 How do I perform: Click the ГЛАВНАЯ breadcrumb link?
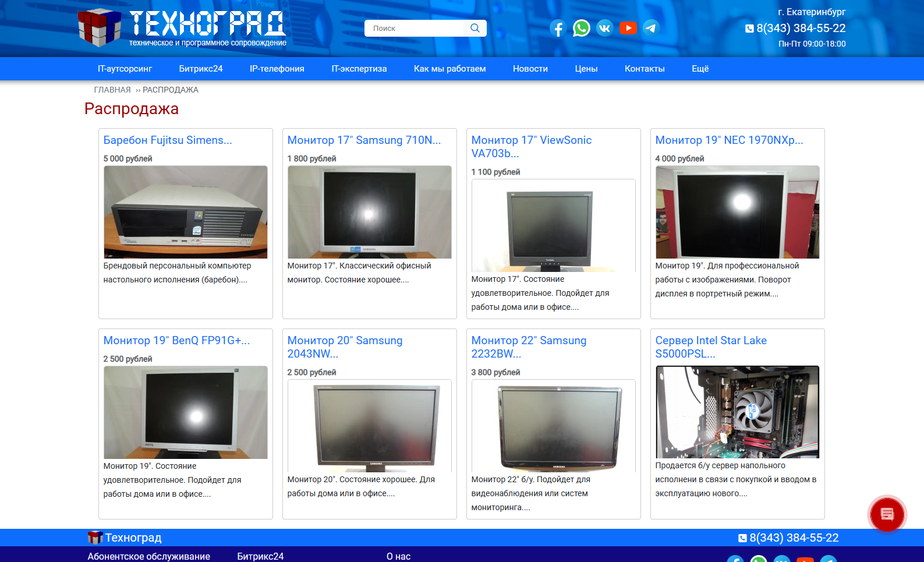point(112,90)
